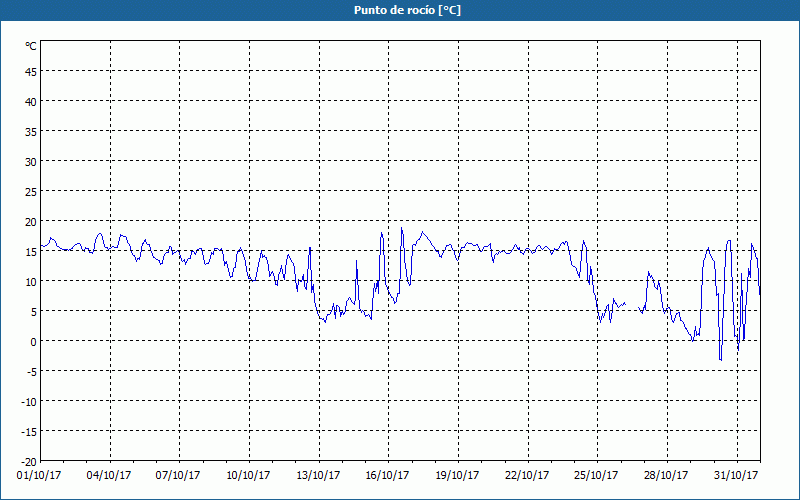Click the 16/10/17 date label
The image size is (800, 500).
387,475
